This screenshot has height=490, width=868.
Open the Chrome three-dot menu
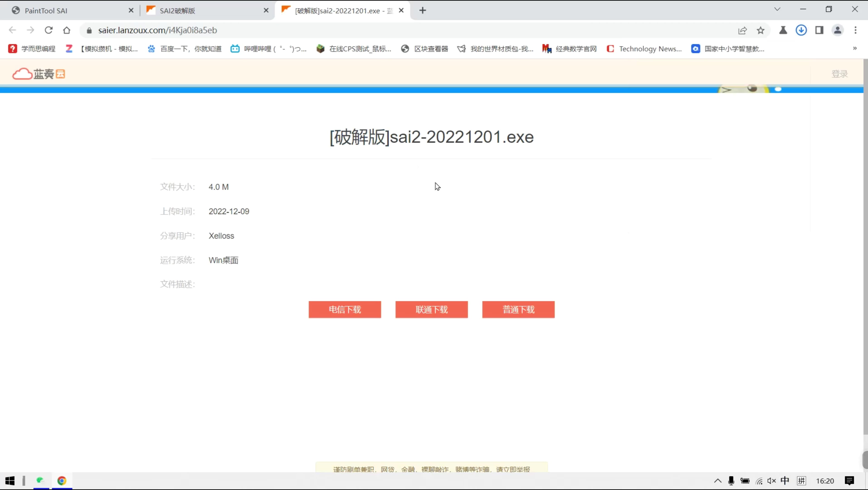pos(856,30)
